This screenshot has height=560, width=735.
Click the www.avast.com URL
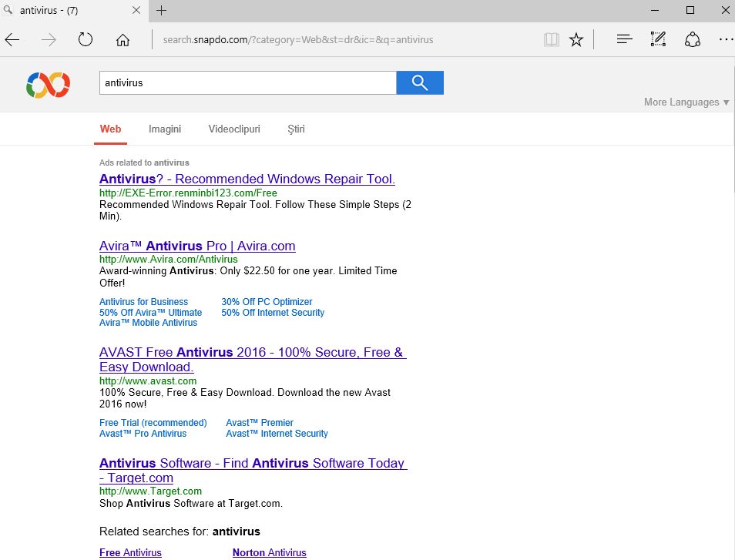point(148,381)
